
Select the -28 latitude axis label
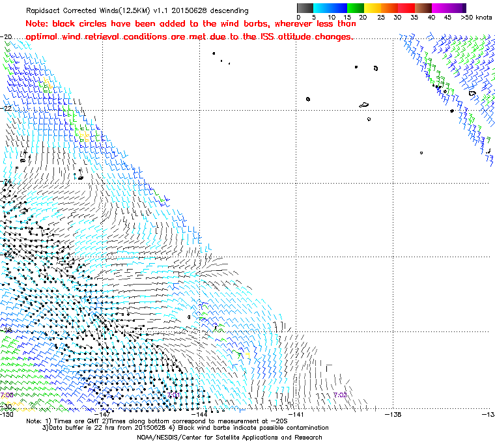pos(6,330)
